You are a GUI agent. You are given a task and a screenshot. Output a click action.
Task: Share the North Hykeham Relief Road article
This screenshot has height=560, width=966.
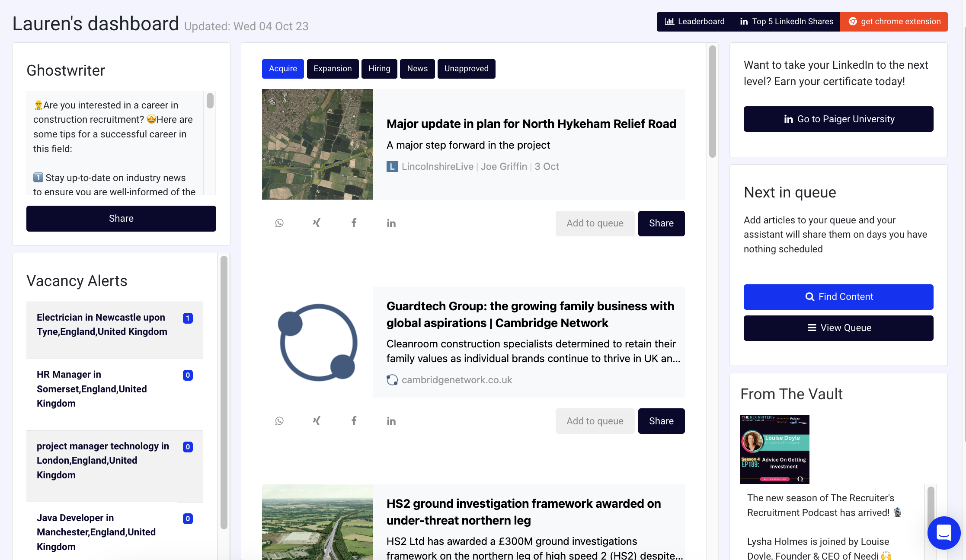click(x=661, y=223)
